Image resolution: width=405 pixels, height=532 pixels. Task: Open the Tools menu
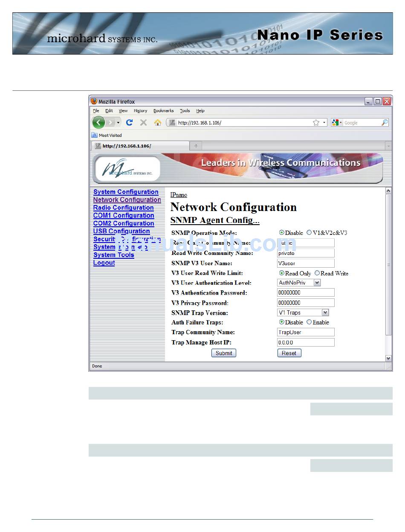pos(185,111)
